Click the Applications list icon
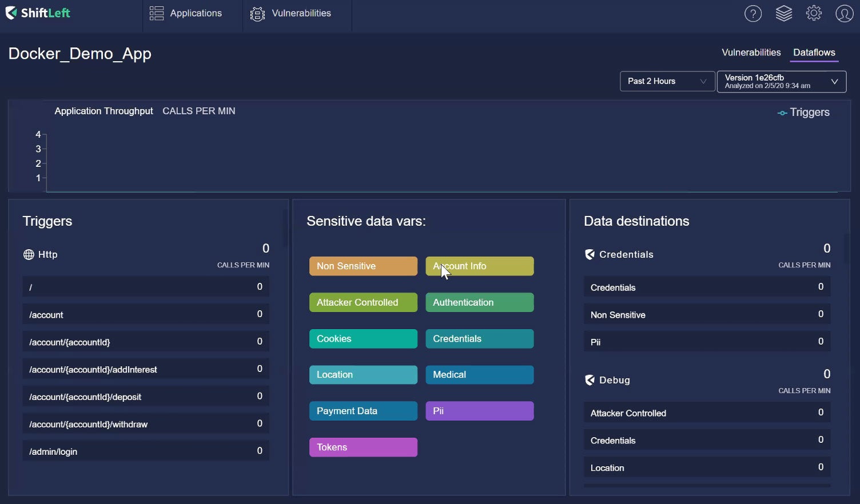 (x=157, y=13)
